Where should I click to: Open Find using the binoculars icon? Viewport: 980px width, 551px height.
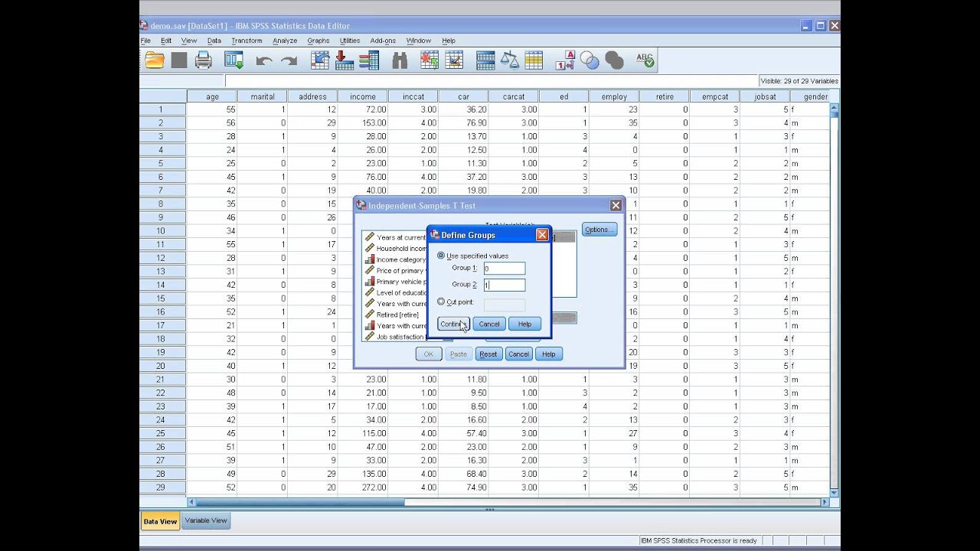400,60
